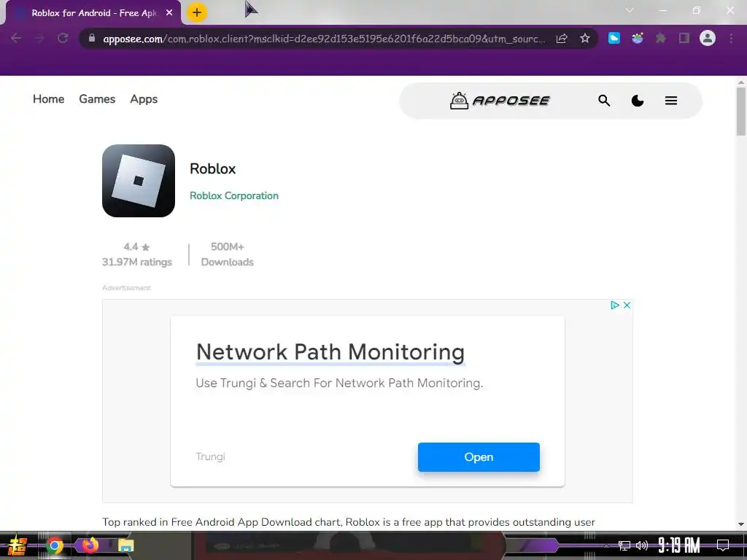Open the Network Path Monitoring ad headline
Screen dimensions: 747x560
330,352
